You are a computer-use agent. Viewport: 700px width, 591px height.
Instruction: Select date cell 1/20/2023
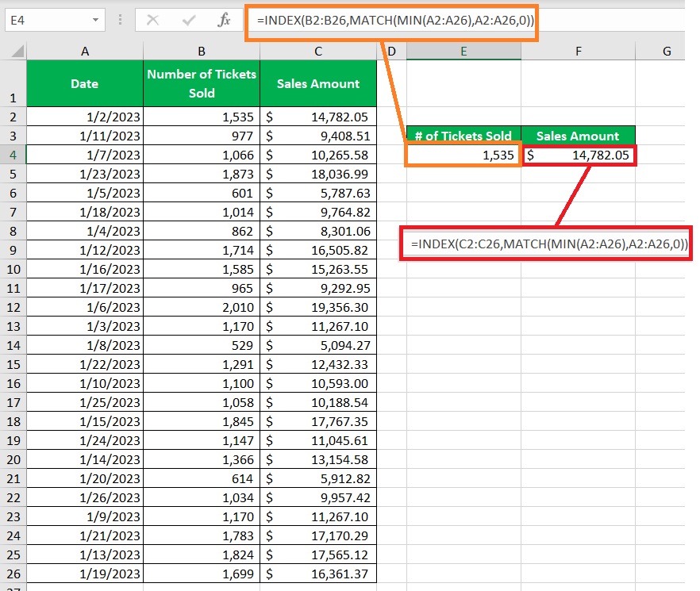[x=85, y=478]
